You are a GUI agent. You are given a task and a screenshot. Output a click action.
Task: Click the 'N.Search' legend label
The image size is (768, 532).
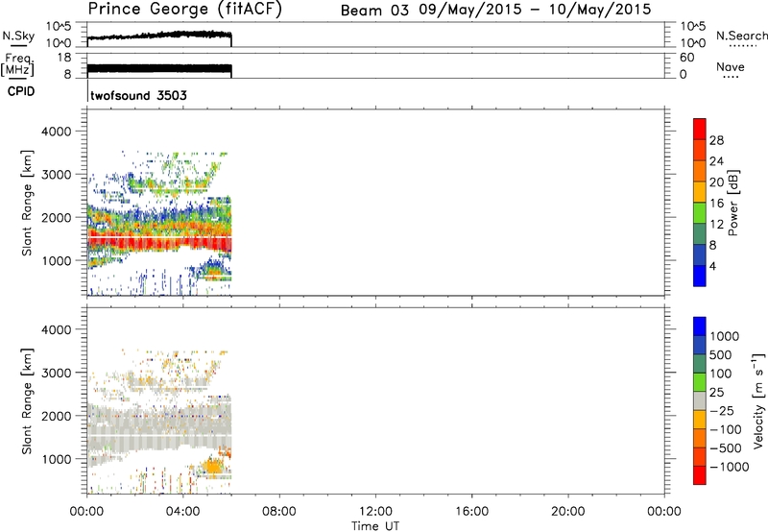[742, 36]
